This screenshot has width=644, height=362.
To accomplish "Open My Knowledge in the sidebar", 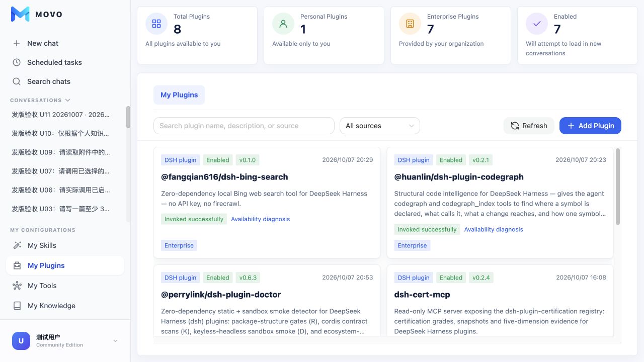I will [65, 306].
